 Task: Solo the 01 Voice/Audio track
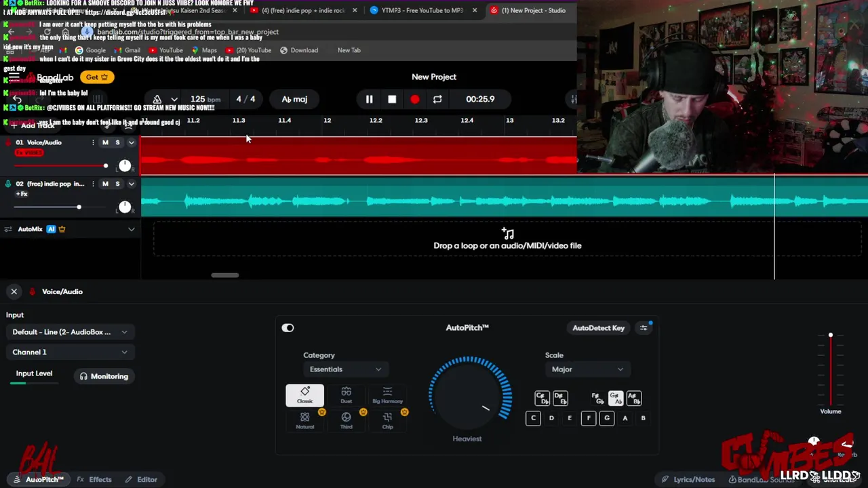(x=117, y=142)
